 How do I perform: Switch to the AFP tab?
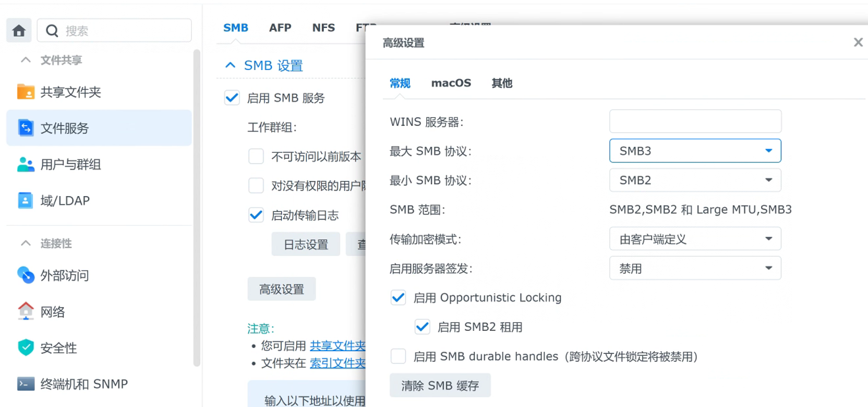(280, 28)
